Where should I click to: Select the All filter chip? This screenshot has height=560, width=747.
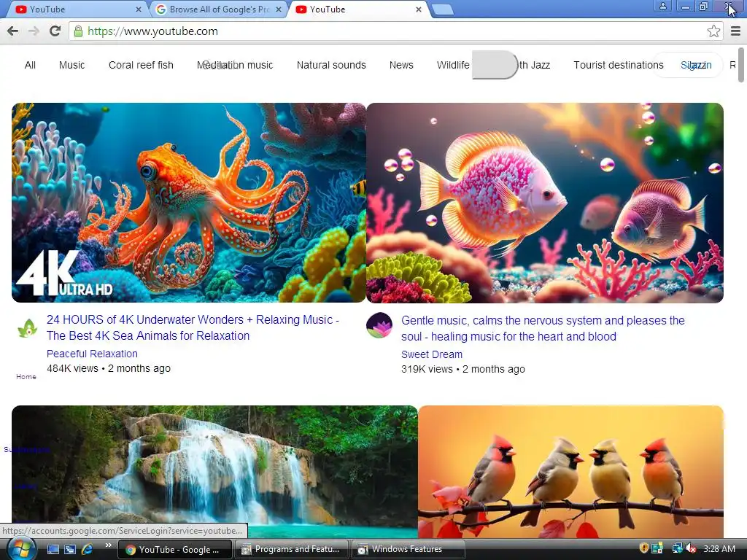pyautogui.click(x=30, y=65)
